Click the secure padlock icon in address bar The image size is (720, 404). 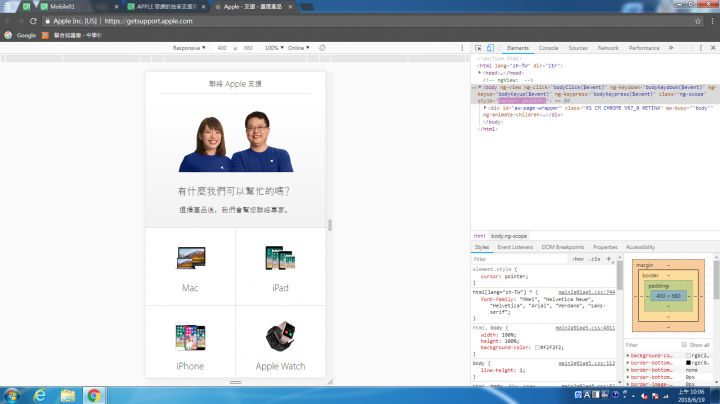[47, 21]
